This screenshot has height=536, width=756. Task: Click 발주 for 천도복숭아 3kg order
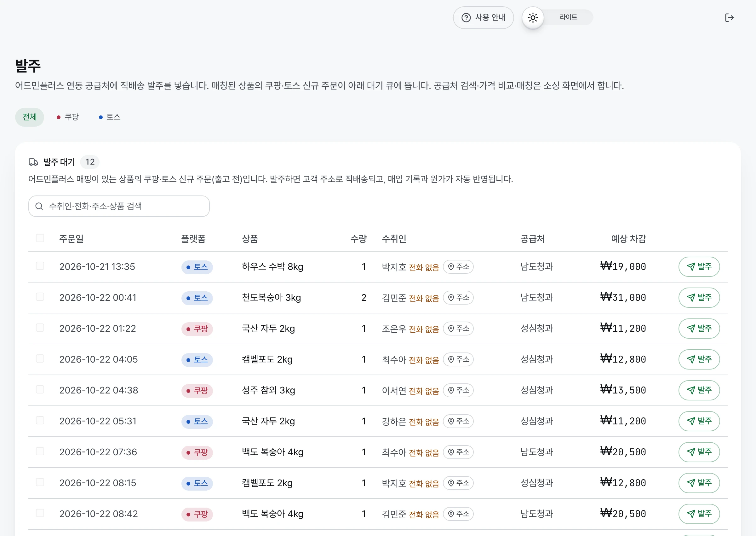pos(699,298)
